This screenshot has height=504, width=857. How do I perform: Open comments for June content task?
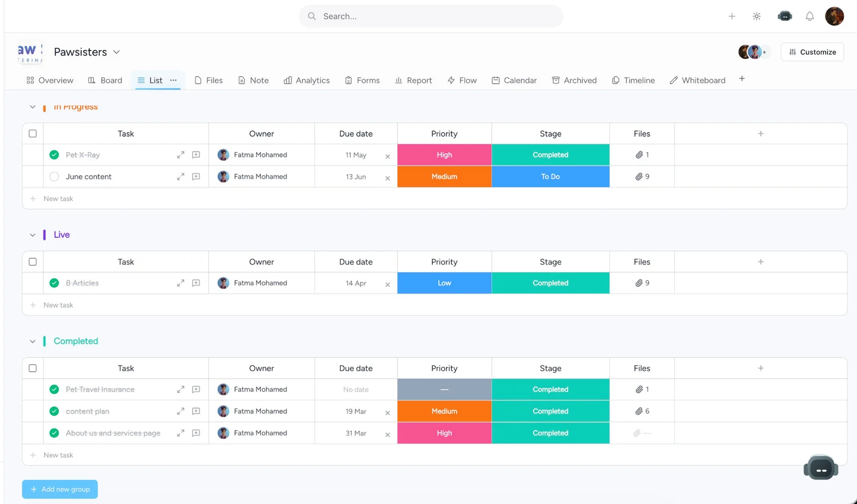196,177
